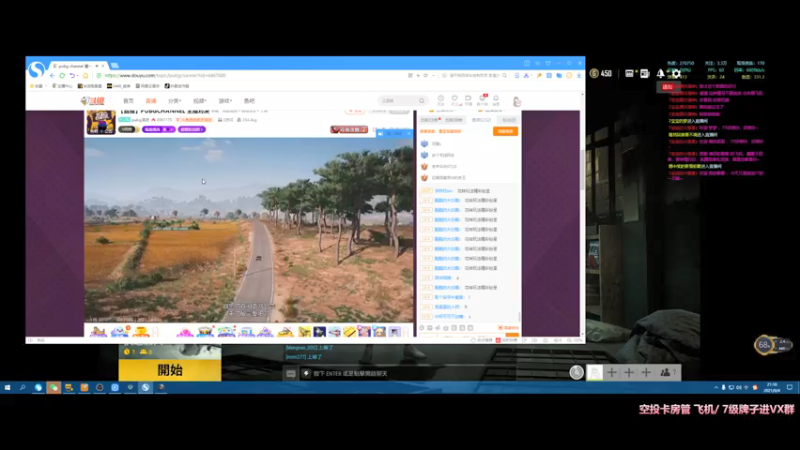Go back with the browser back arrow
This screenshot has width=800, height=450.
[x=53, y=76]
